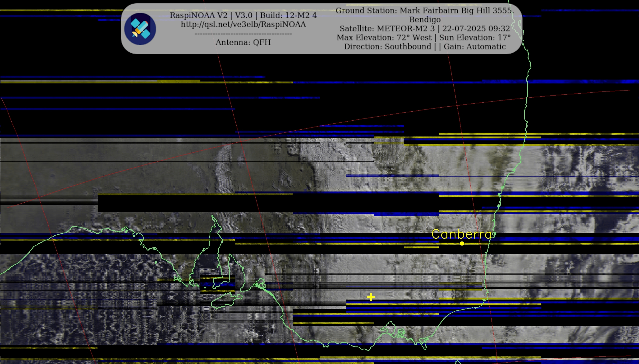Screen dimensions: 639x364
Task: Click the Ground Station Mark Fairbairn line
Action: (425, 10)
